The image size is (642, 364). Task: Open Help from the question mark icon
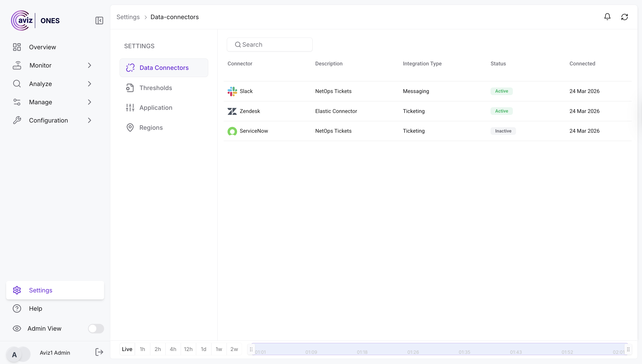tap(17, 309)
